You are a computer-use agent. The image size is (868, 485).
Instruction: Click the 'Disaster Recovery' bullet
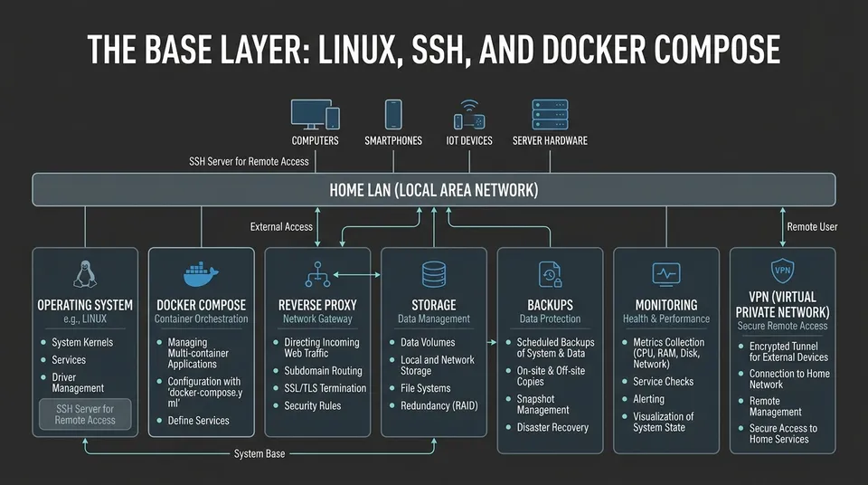pos(552,428)
